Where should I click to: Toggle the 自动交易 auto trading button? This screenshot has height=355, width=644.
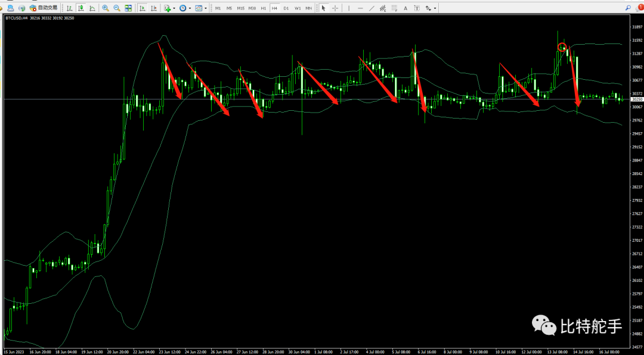[x=44, y=8]
